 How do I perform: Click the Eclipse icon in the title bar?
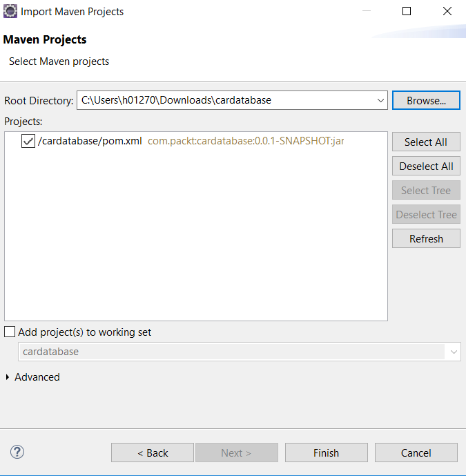tap(10, 12)
